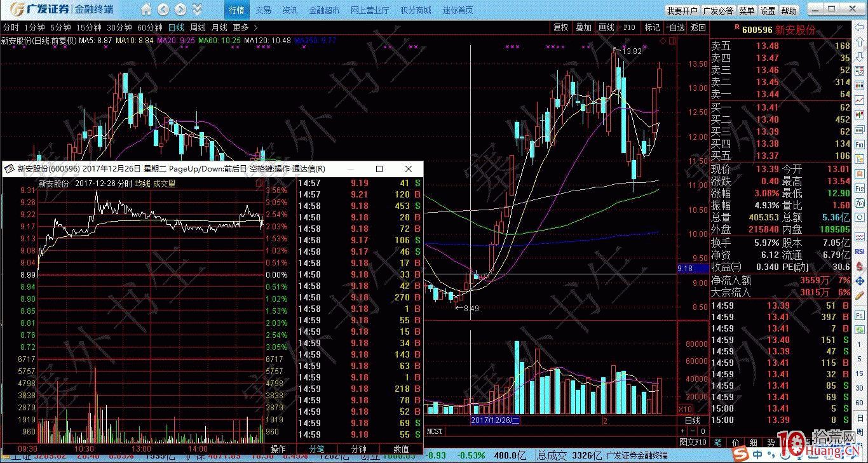
Task: Switch chart to 15分钟 period
Action: coord(88,27)
